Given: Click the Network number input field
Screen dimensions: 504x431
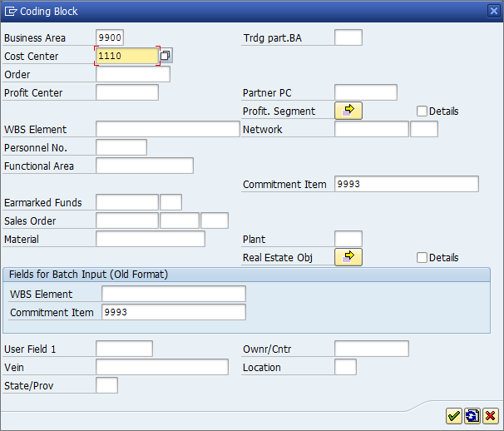Looking at the screenshot, I should 372,129.
